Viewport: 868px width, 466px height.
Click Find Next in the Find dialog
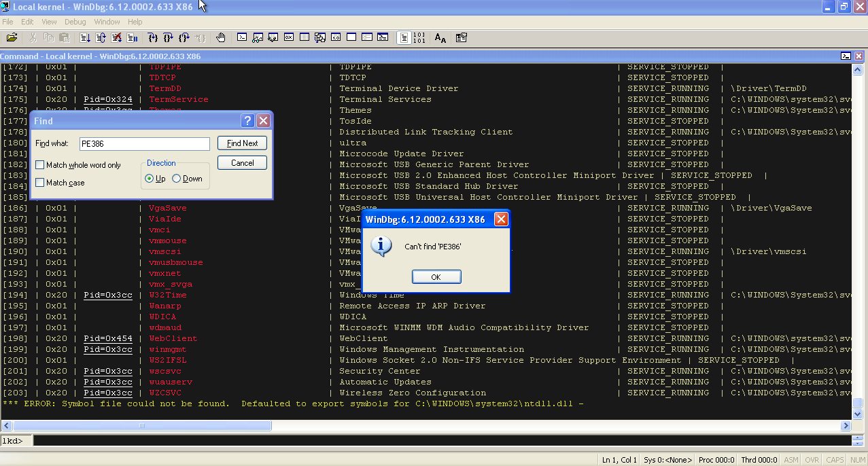pyautogui.click(x=243, y=143)
